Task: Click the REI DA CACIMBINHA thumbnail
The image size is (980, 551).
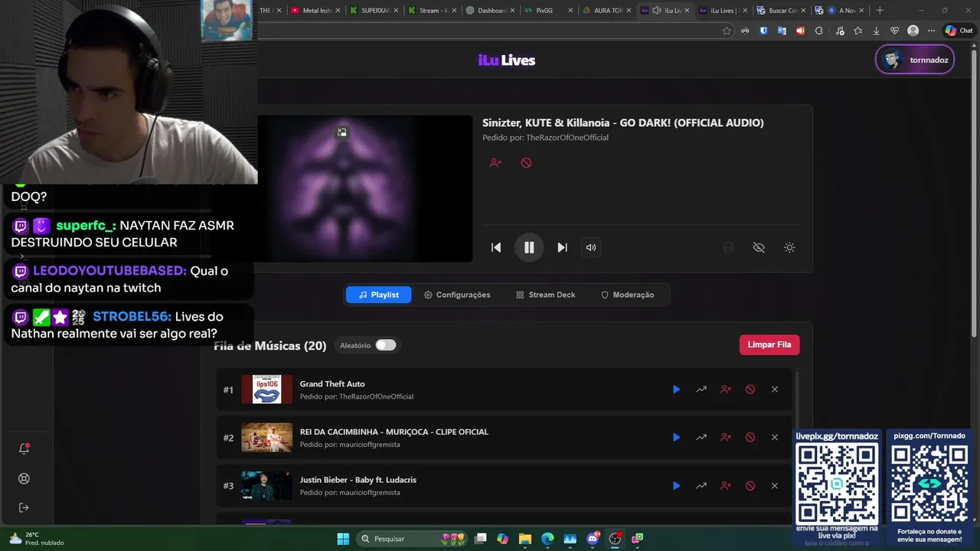Action: click(266, 437)
